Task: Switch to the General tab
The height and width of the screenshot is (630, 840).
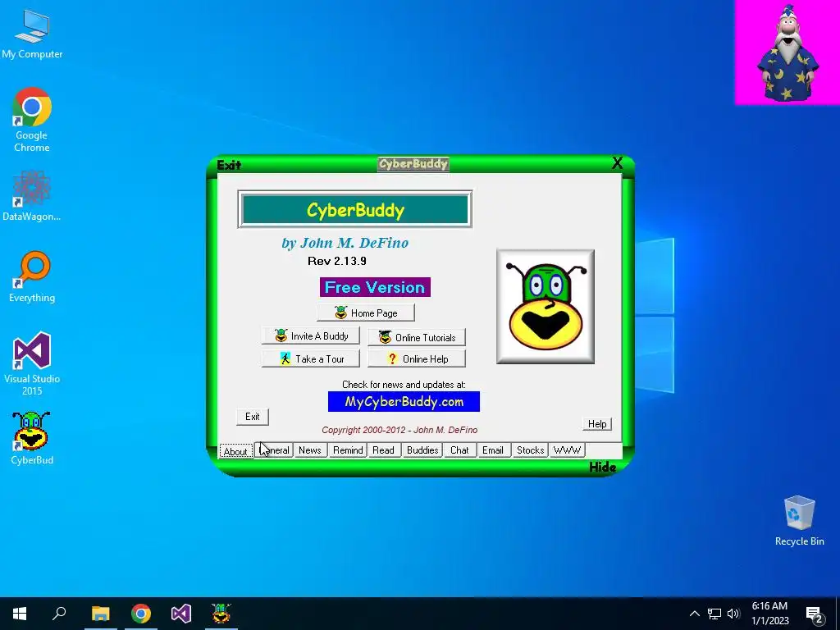Action: coord(274,450)
